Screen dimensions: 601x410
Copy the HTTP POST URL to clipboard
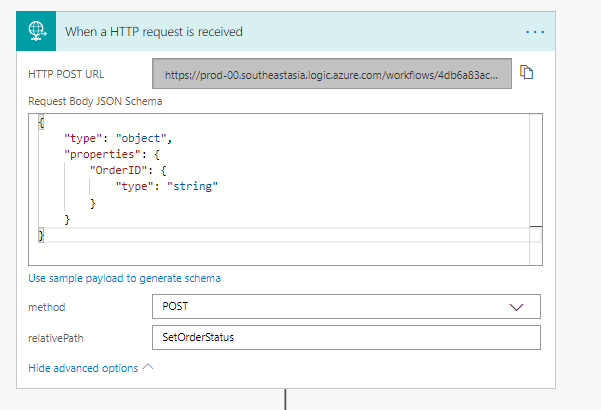(527, 73)
